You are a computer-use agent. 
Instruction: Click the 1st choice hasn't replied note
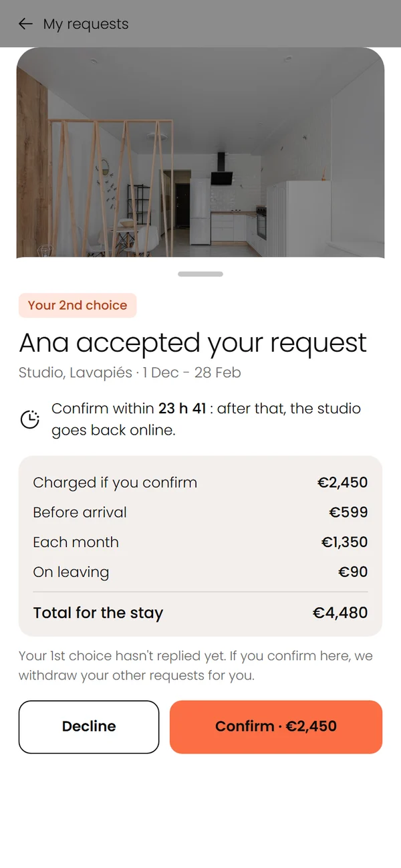click(x=195, y=665)
